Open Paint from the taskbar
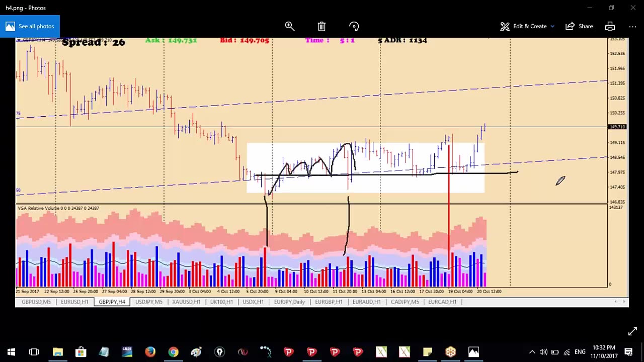This screenshot has height=362, width=644. tap(196, 352)
